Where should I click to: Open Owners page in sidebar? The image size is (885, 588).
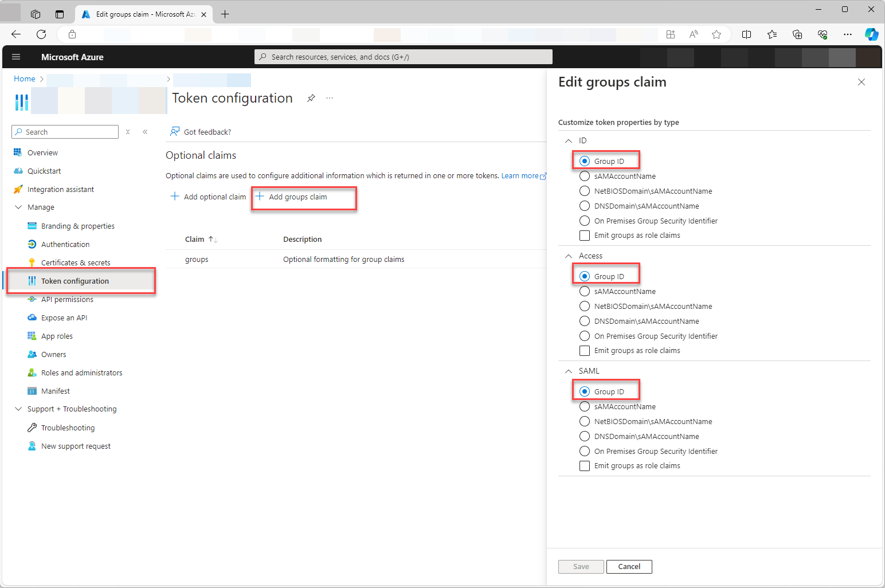pos(54,354)
